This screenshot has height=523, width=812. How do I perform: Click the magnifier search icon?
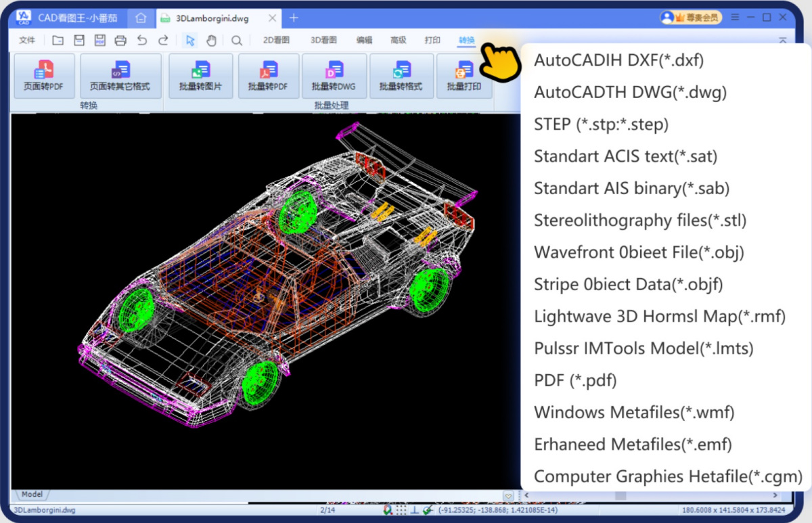(x=236, y=41)
